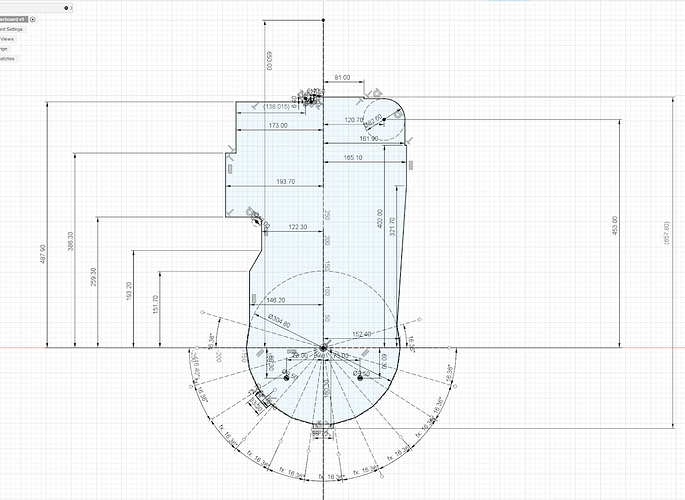Select the 161.90 dimension
This screenshot has width=685, height=500.
(x=369, y=138)
